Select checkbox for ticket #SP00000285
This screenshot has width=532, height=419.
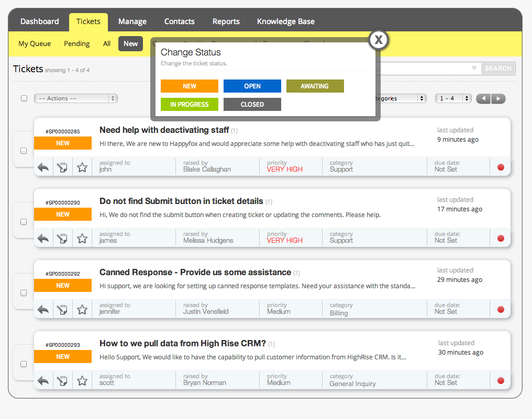[x=24, y=151]
